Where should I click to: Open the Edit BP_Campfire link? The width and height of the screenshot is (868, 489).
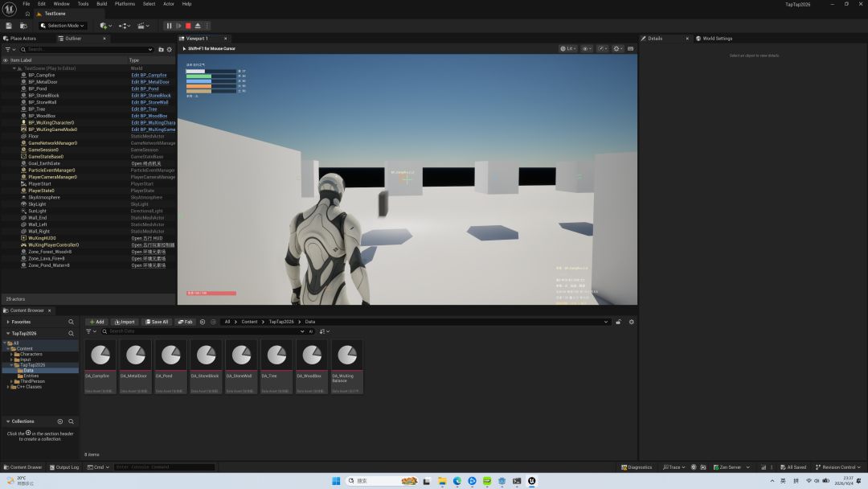(149, 76)
